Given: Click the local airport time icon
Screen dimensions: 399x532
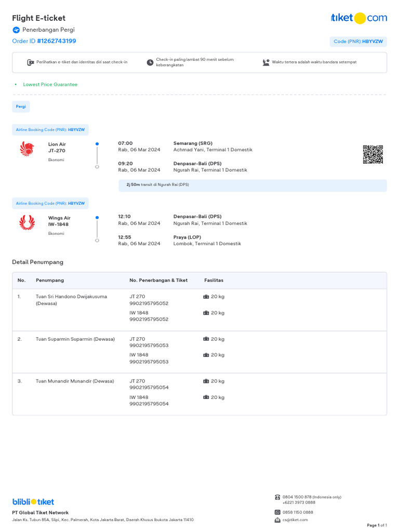Looking at the screenshot, I should click(266, 62).
